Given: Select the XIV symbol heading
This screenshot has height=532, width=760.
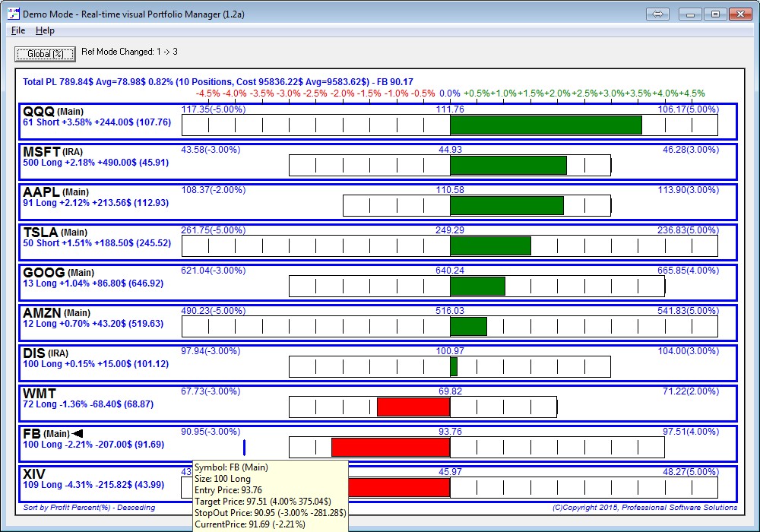Looking at the screenshot, I should point(34,473).
